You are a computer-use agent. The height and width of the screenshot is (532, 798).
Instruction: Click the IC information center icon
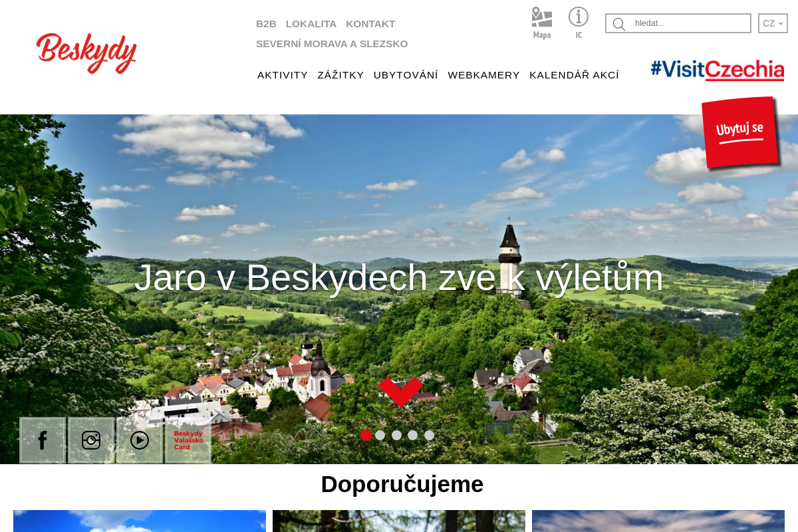coord(578,21)
